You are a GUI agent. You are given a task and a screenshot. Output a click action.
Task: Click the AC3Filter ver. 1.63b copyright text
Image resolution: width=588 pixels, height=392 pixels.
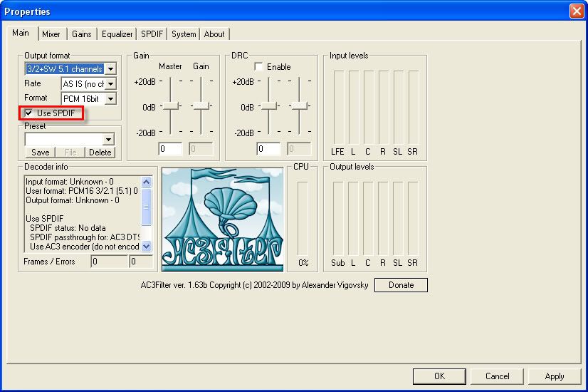254,285
